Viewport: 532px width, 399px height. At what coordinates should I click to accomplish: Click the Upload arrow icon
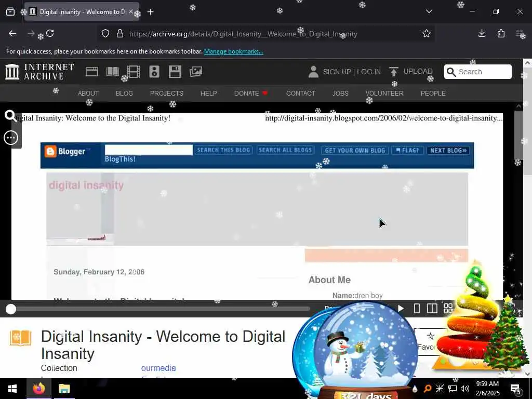pyautogui.click(x=394, y=72)
